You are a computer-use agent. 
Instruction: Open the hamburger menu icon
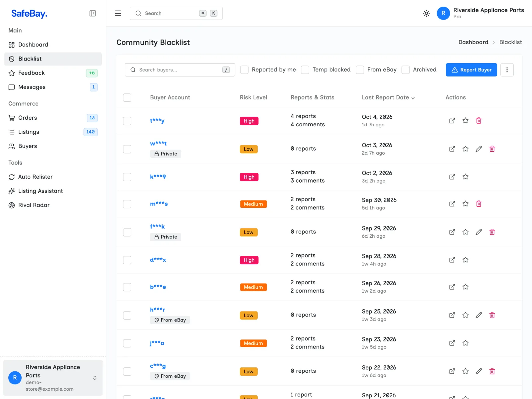click(118, 13)
